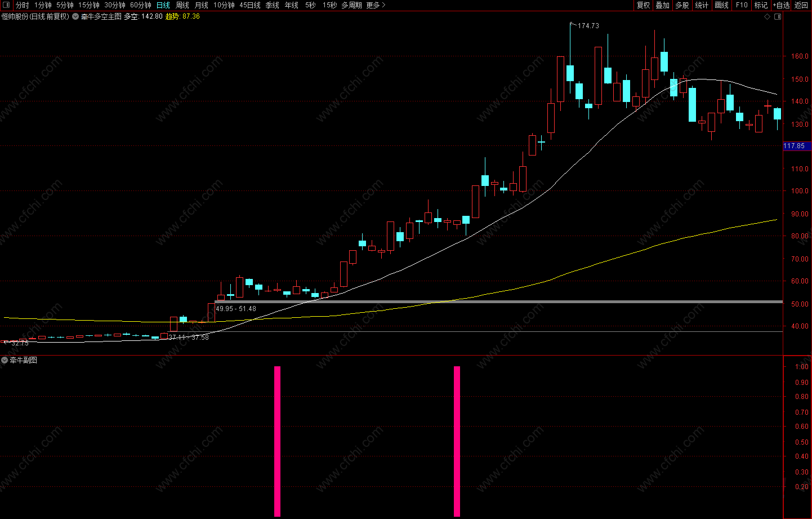
Task: Select the 60分钟 period
Action: click(x=141, y=5)
